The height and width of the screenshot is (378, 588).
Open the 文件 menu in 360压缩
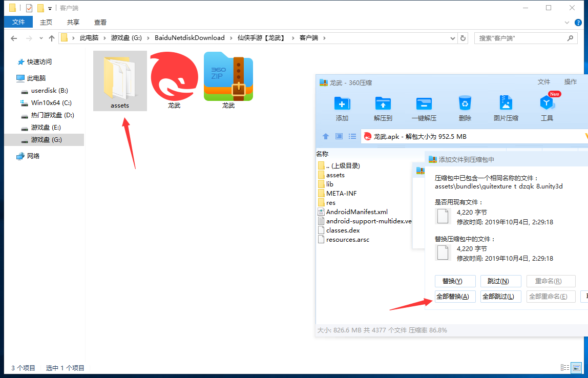tap(543, 82)
